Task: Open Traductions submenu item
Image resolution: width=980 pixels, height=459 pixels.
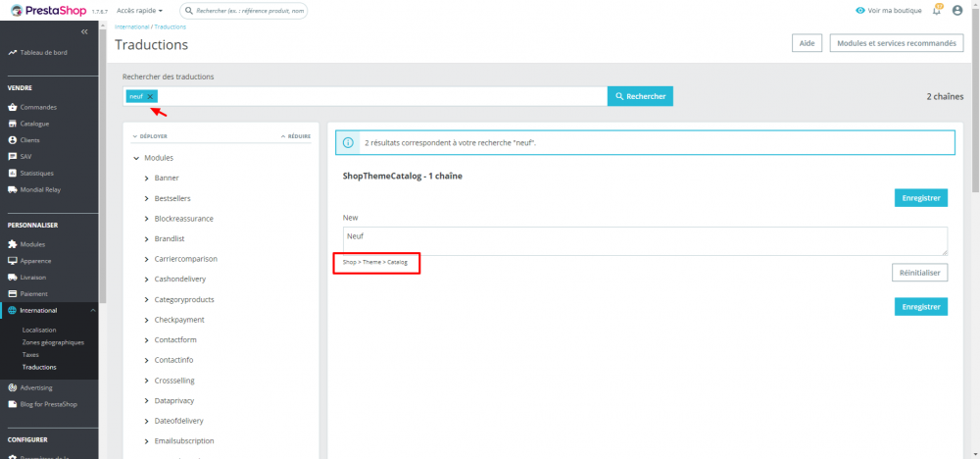Action: pyautogui.click(x=39, y=367)
